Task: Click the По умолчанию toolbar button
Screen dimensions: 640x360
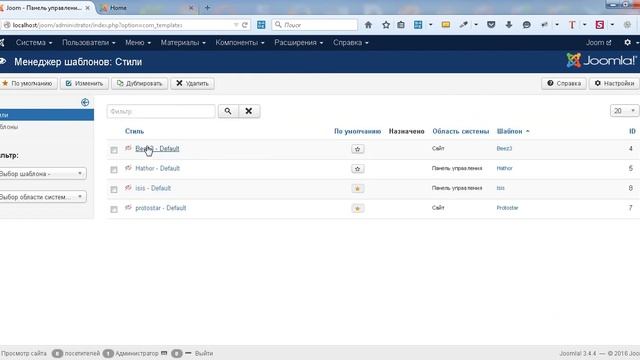Action: coord(28,83)
